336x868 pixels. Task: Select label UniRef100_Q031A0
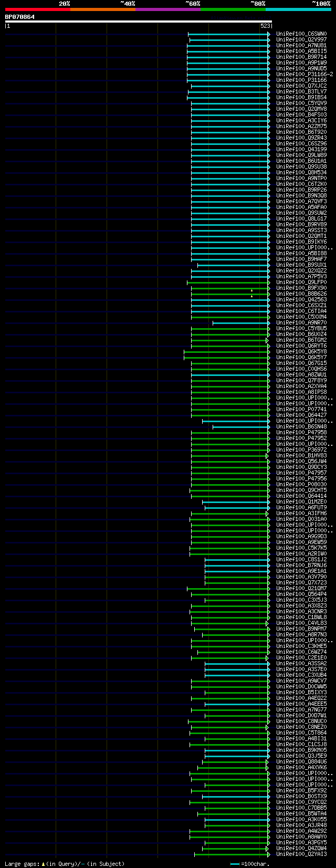(301, 519)
